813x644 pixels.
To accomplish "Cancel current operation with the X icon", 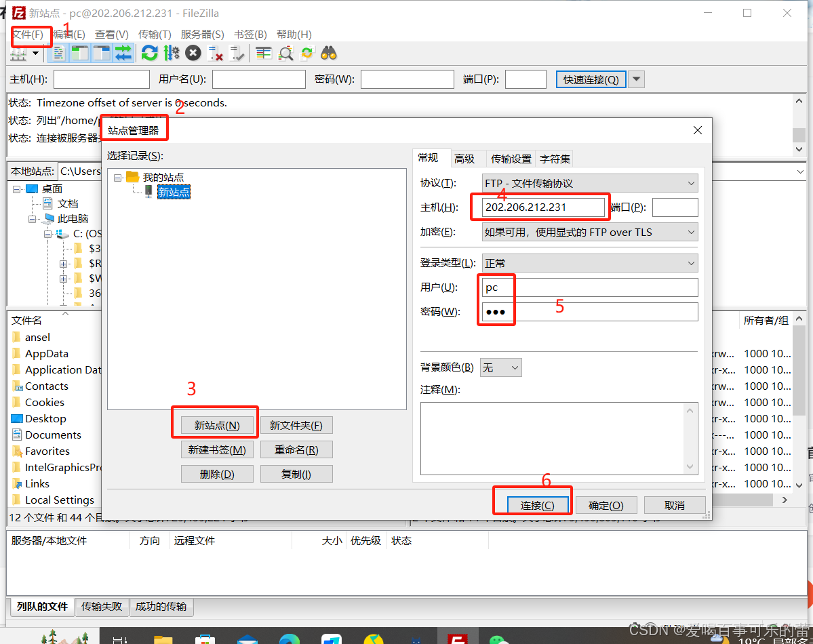I will pos(193,54).
